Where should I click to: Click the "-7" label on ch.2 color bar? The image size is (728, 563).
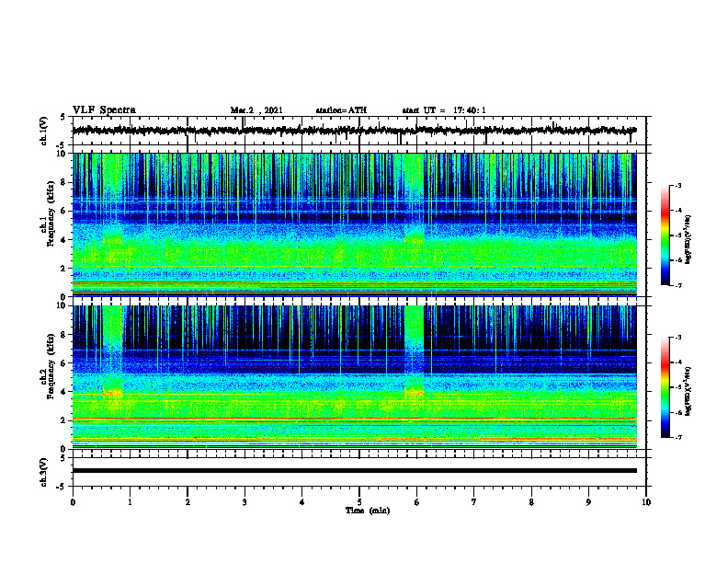[678, 437]
